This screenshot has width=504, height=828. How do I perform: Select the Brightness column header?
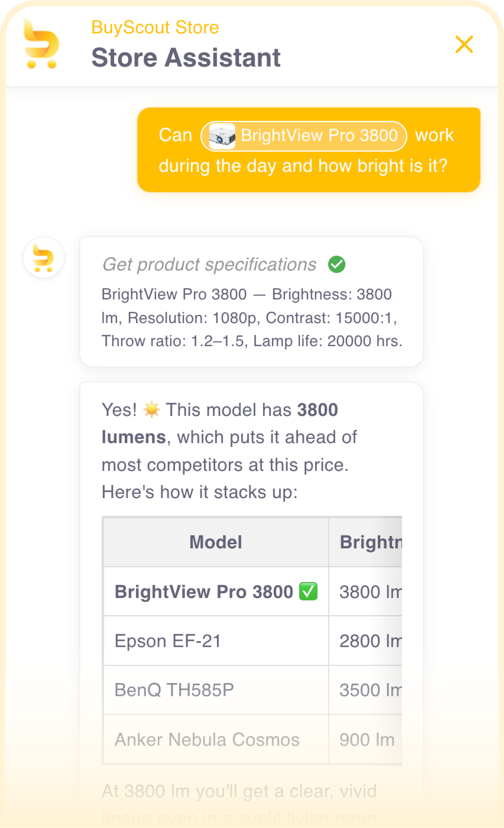(x=365, y=542)
